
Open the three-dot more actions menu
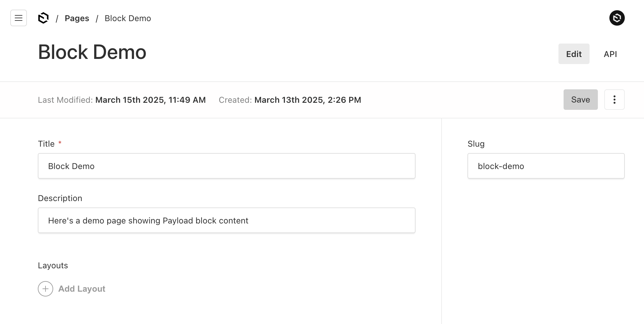614,100
